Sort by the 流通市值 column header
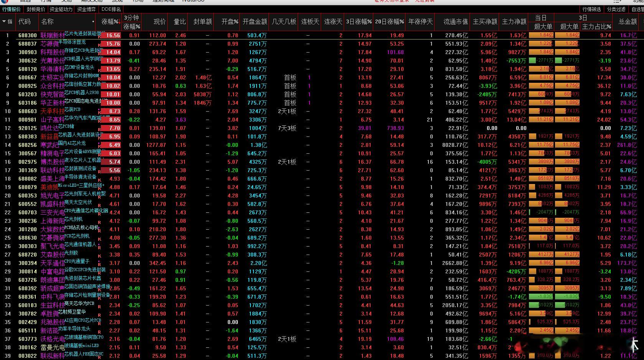The width and height of the screenshot is (644, 360). (456, 22)
